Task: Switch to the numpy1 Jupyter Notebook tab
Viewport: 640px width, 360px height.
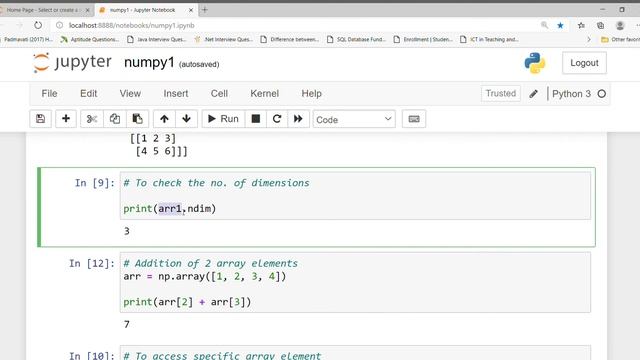Action: click(x=143, y=10)
